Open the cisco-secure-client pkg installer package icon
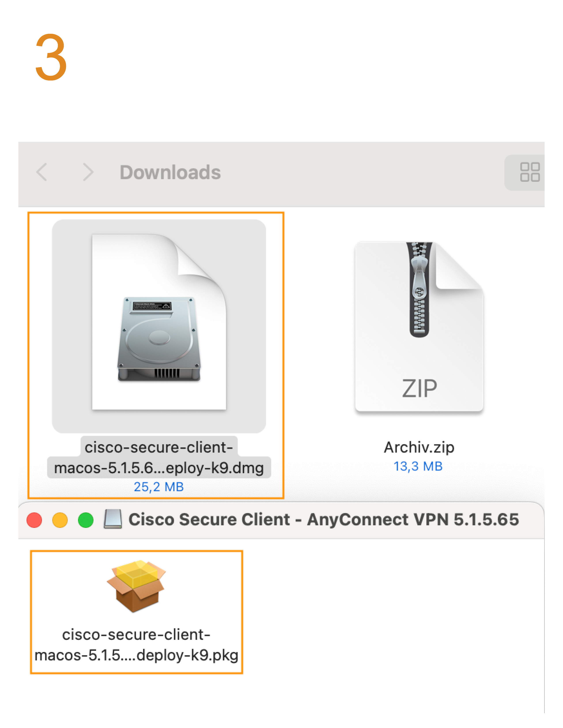The height and width of the screenshot is (728, 563). click(136, 586)
